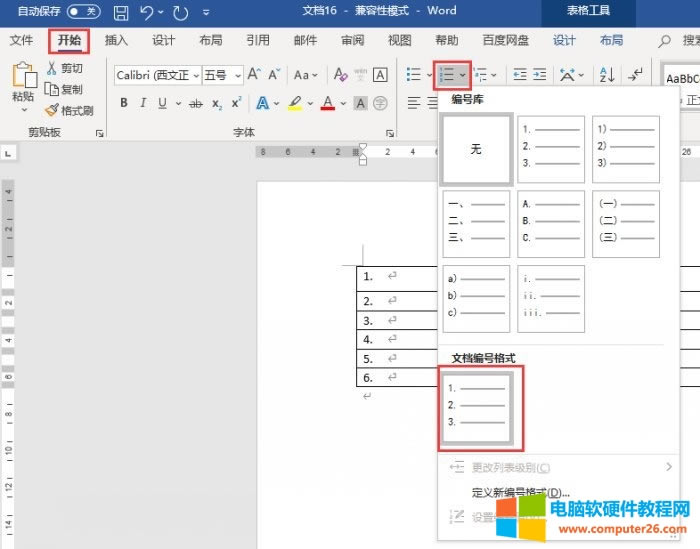Screen dimensions: 700x549
Task: Toggle the AutoSave switch
Action: pyautogui.click(x=84, y=12)
